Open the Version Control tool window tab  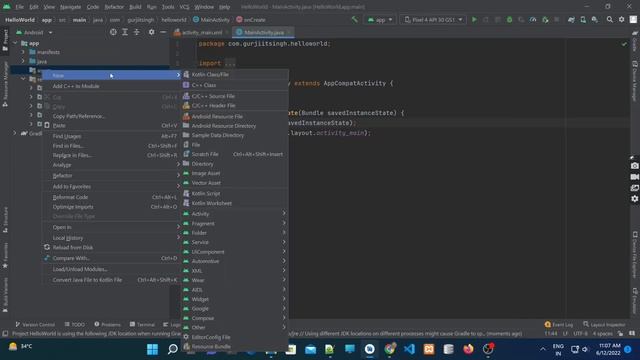coord(35,324)
